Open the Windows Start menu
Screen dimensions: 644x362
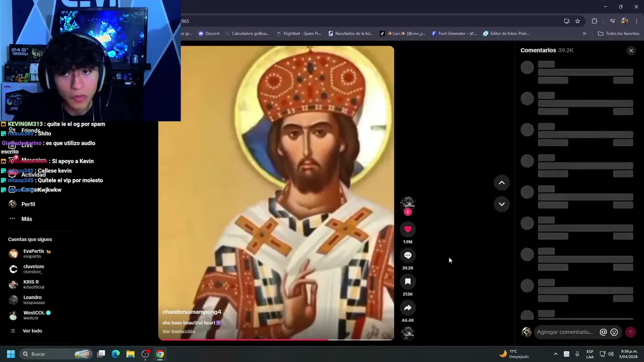pos(11,354)
